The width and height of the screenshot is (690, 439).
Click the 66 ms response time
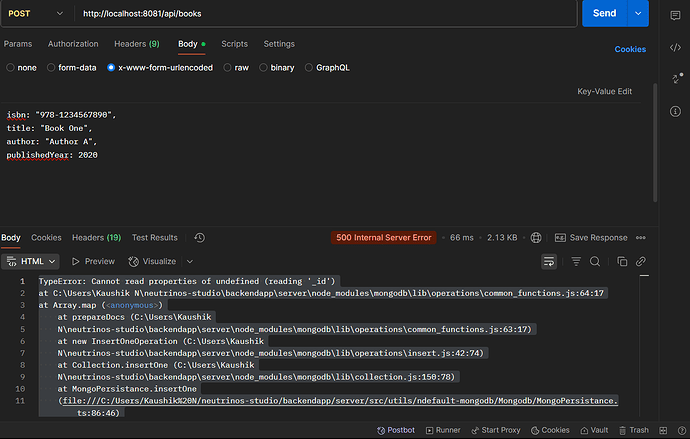tap(462, 238)
